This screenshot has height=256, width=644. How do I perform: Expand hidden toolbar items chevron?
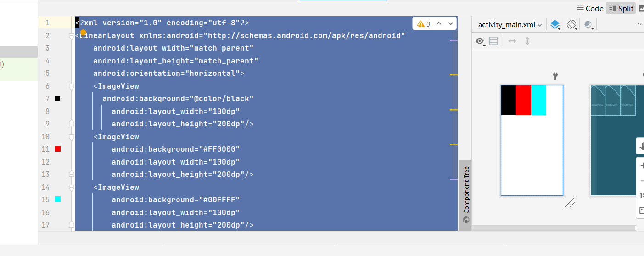point(639,24)
